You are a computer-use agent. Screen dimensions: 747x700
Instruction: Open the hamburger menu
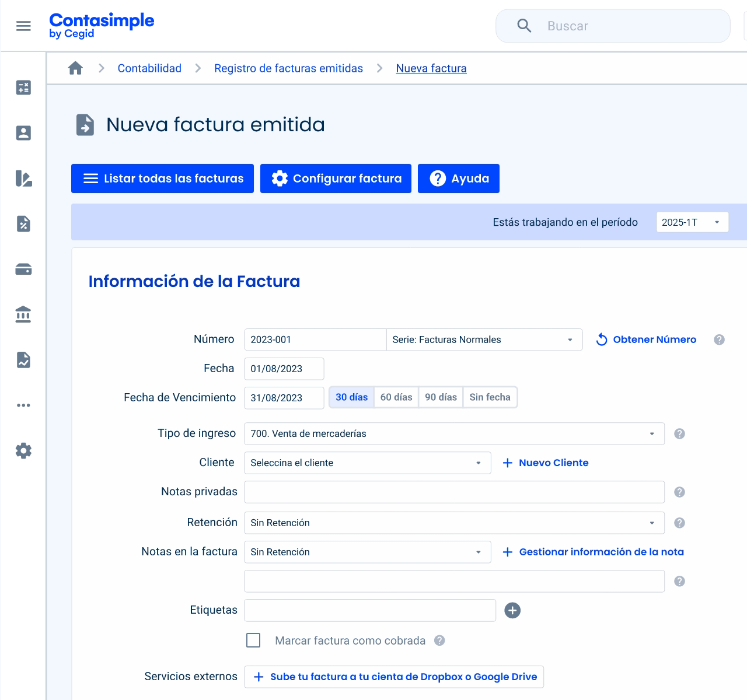tap(23, 26)
